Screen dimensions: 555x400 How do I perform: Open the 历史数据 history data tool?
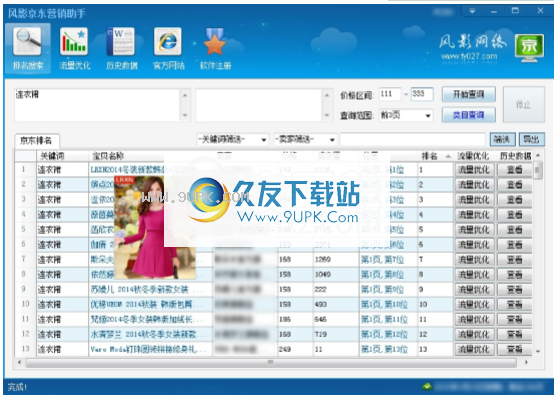point(121,48)
